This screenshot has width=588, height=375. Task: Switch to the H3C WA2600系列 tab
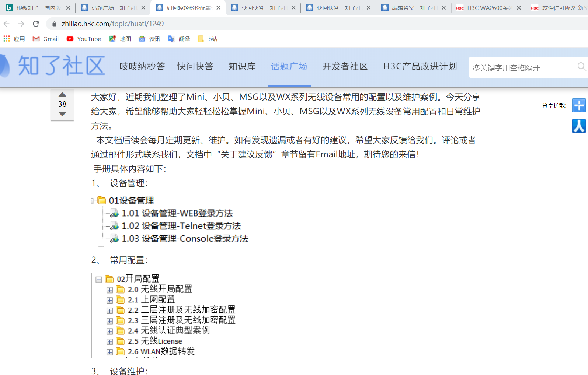pyautogui.click(x=488, y=8)
